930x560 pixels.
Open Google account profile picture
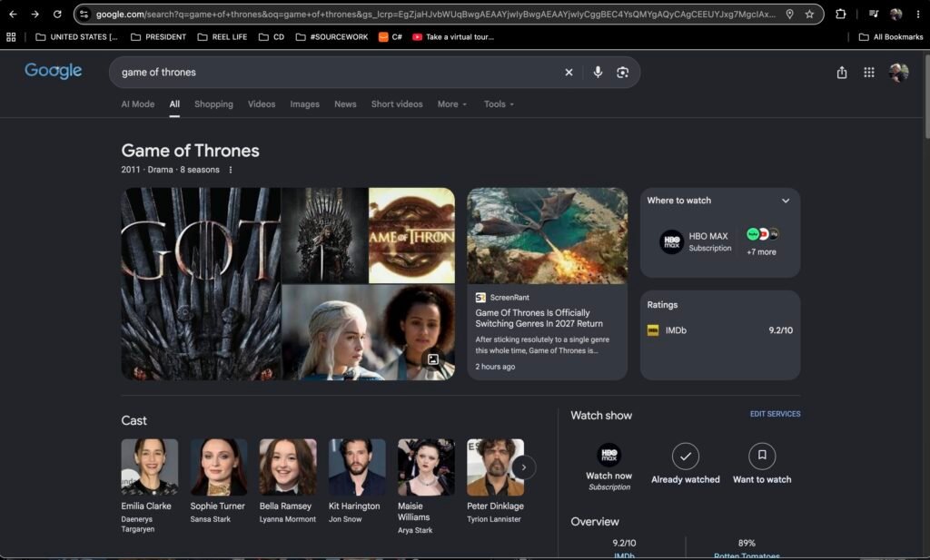898,73
